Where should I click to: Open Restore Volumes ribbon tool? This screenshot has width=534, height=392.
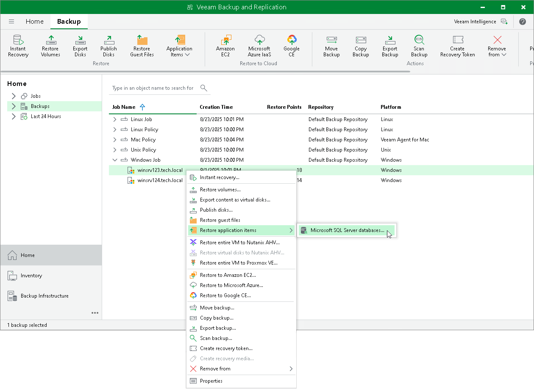click(50, 46)
